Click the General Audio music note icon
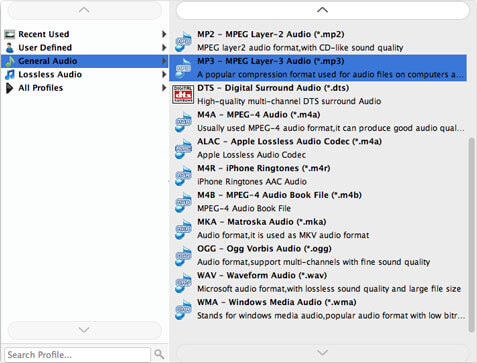The width and height of the screenshot is (477, 363). coord(10,61)
